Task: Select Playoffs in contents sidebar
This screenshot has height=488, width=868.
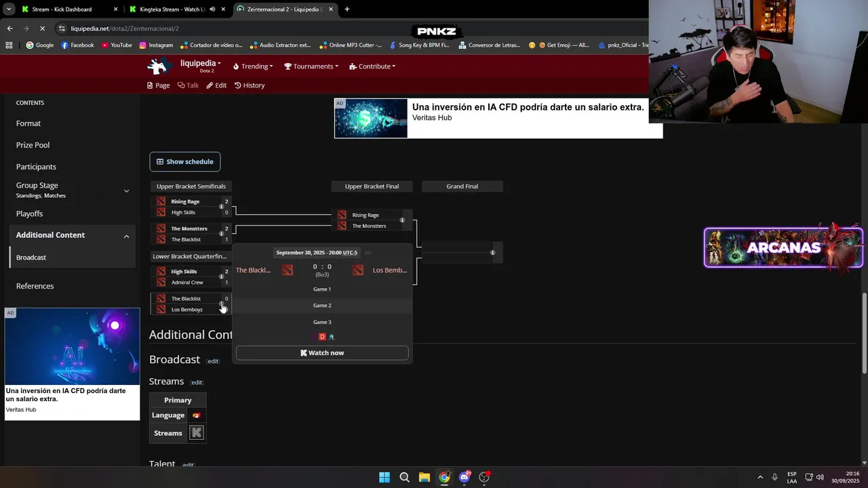Action: (x=29, y=213)
